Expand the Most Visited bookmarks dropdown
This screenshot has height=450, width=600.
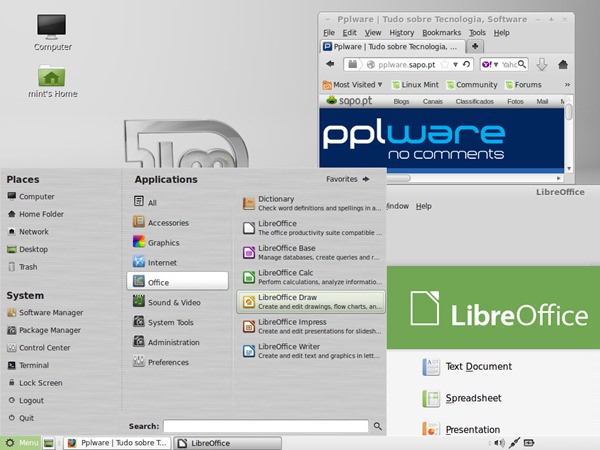[352, 85]
